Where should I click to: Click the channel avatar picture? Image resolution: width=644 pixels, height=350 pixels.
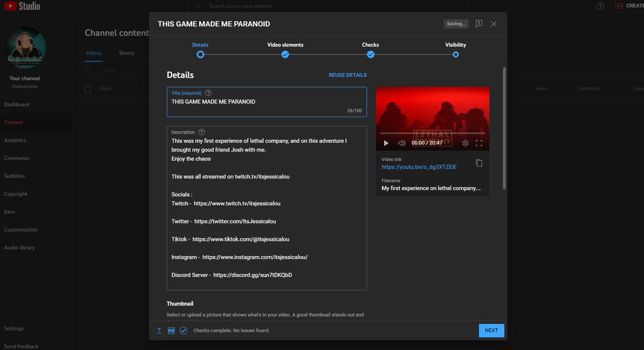coord(25,47)
